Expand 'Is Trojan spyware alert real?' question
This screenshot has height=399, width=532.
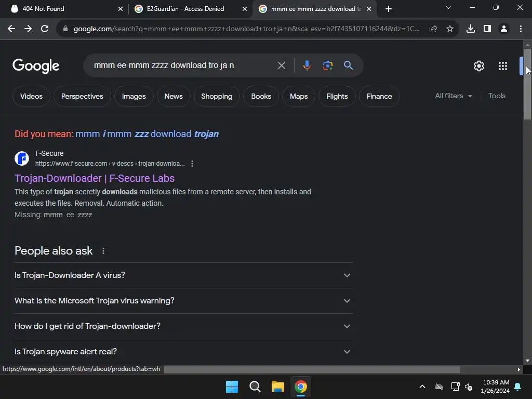point(183,352)
